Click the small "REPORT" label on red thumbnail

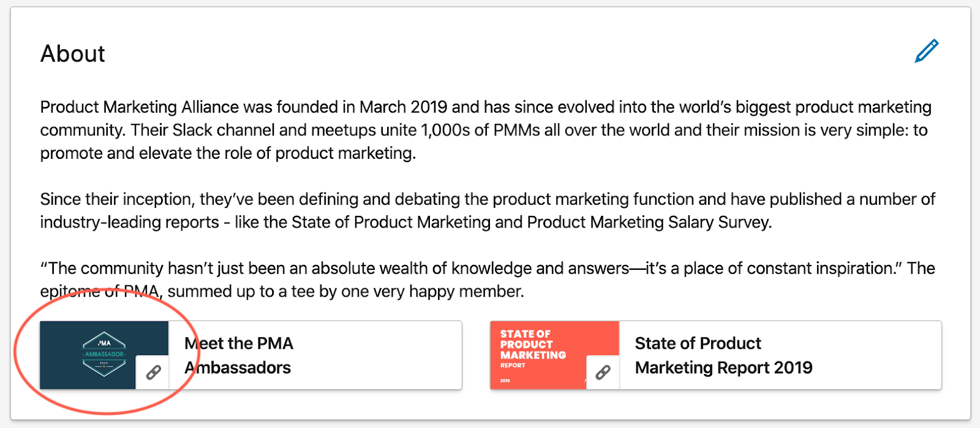(513, 365)
